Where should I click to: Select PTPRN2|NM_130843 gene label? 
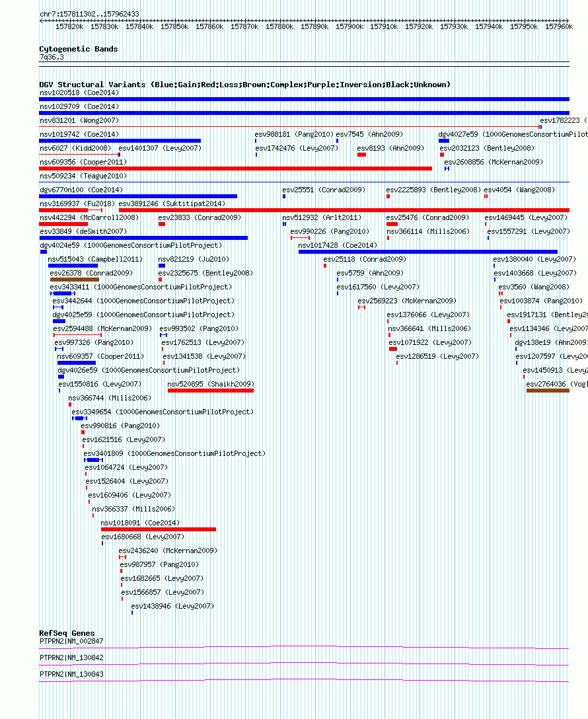(71, 674)
